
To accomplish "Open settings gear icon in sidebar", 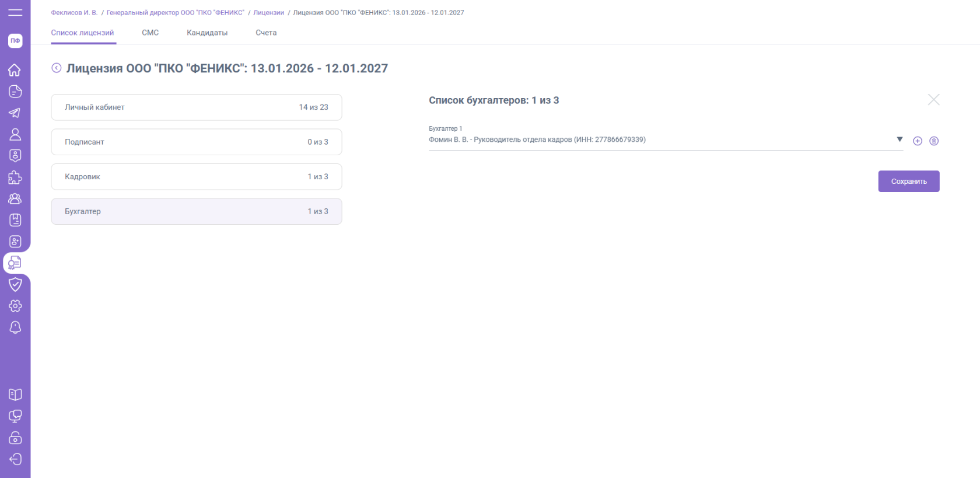I will click(x=15, y=306).
